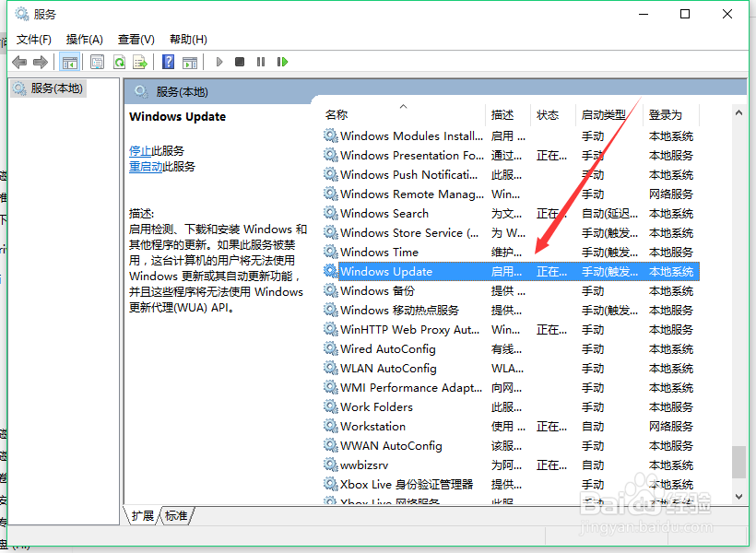The image size is (756, 553).
Task: Click the Services window title icon
Action: pos(22,14)
